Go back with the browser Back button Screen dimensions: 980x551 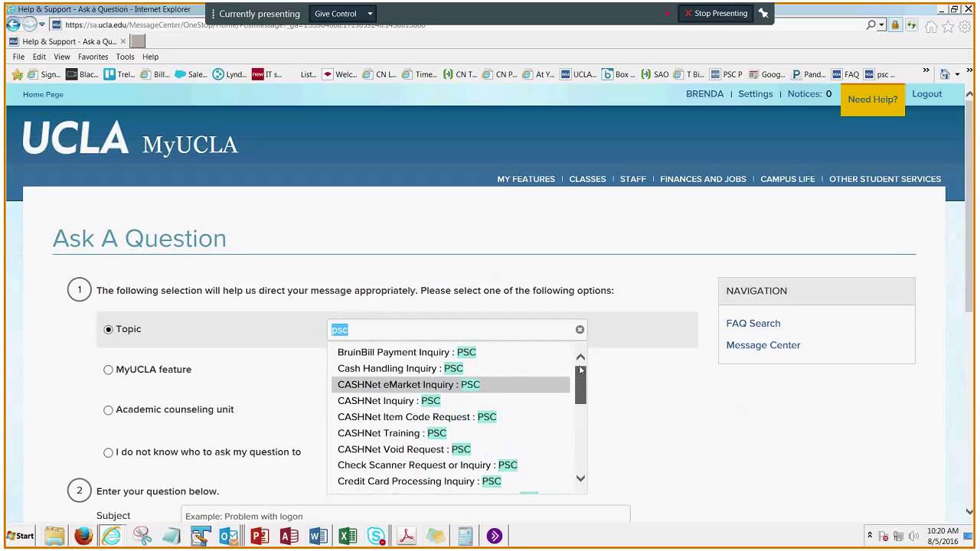[x=13, y=24]
